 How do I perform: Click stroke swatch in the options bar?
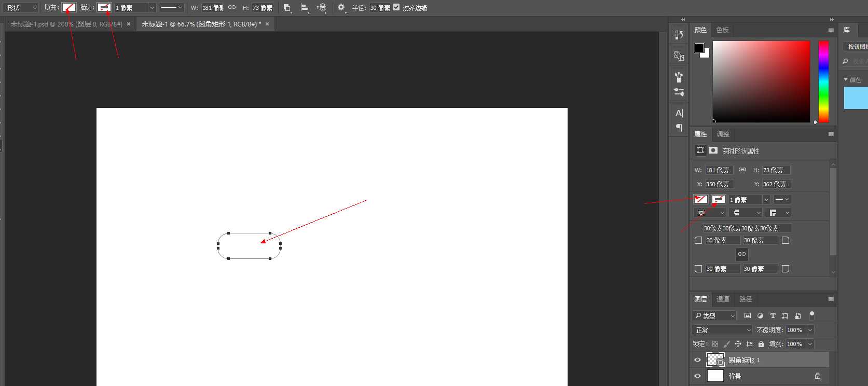tap(104, 8)
